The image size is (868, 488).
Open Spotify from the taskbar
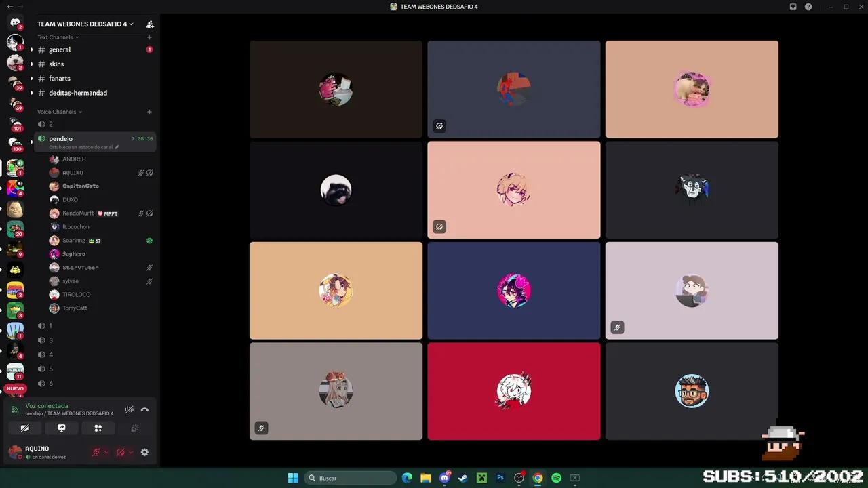pyautogui.click(x=556, y=478)
